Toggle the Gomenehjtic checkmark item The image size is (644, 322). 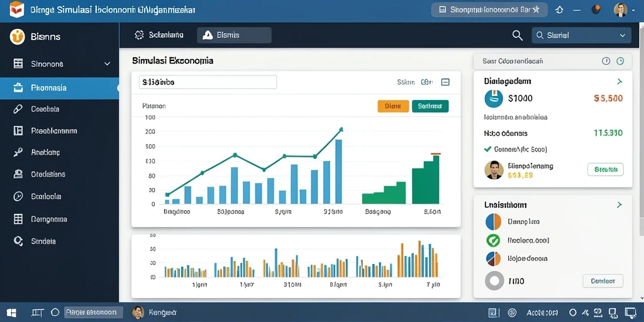point(516,149)
